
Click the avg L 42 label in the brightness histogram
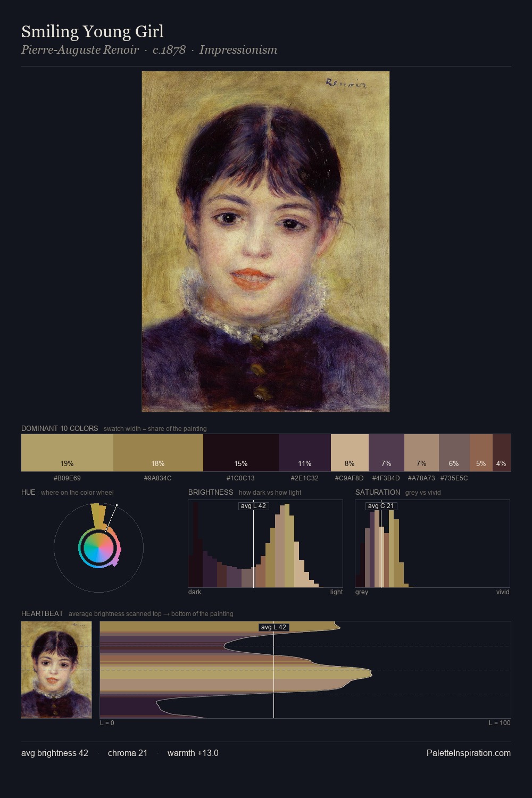254,506
